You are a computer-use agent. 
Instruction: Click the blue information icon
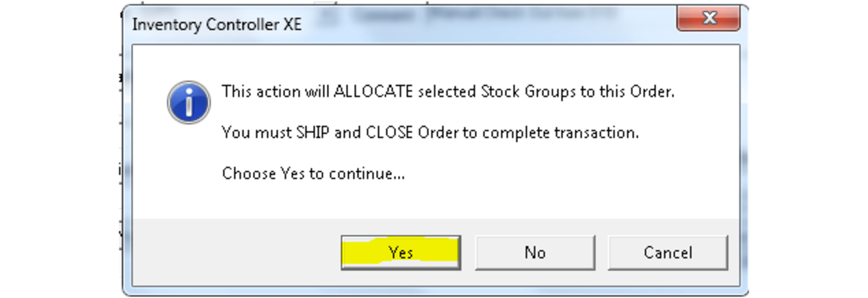coord(189,102)
